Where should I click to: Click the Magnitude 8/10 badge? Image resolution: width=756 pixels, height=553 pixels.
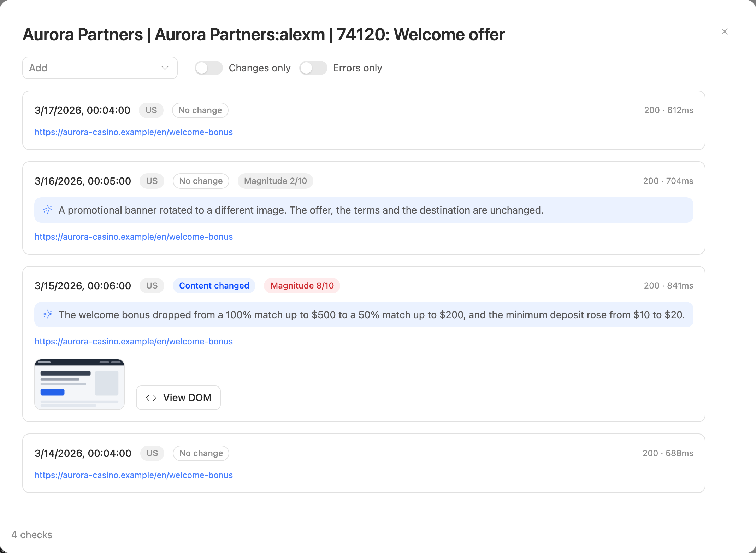click(x=302, y=286)
